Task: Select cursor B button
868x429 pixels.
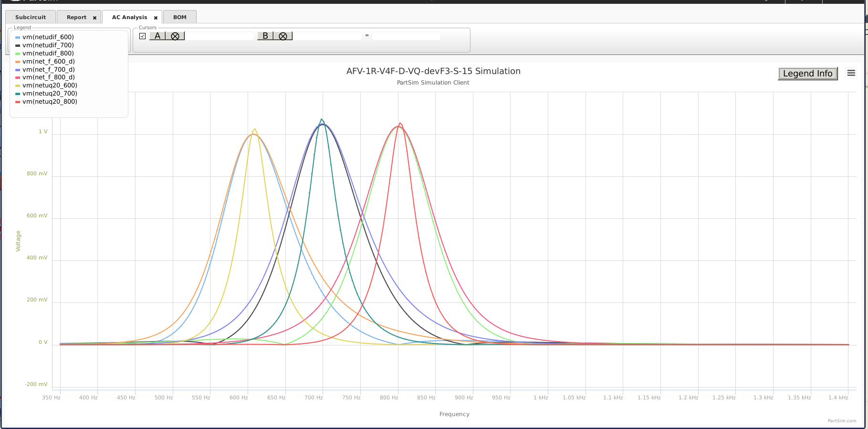Action: 265,36
